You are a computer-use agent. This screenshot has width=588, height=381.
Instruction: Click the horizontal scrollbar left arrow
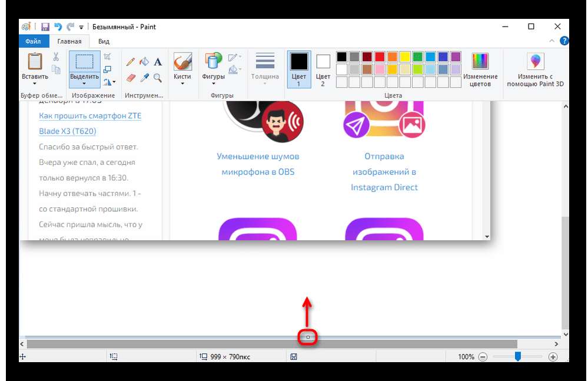[22, 344]
